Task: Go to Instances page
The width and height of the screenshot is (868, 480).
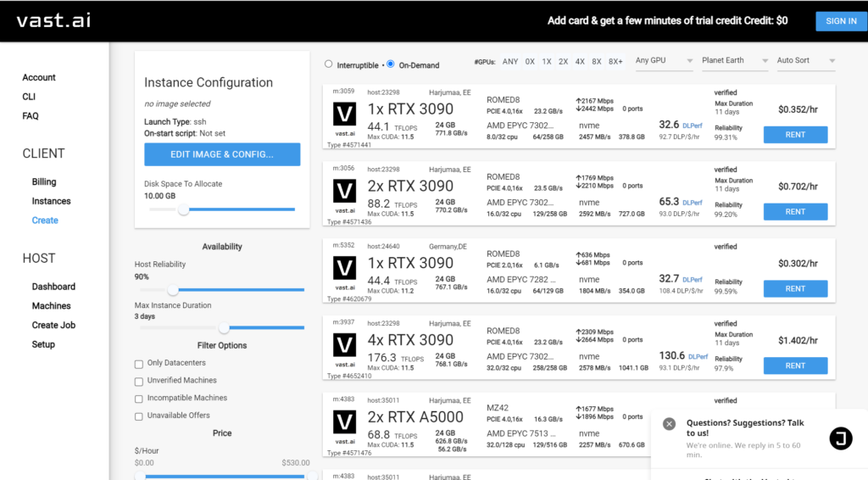Action: coord(51,201)
